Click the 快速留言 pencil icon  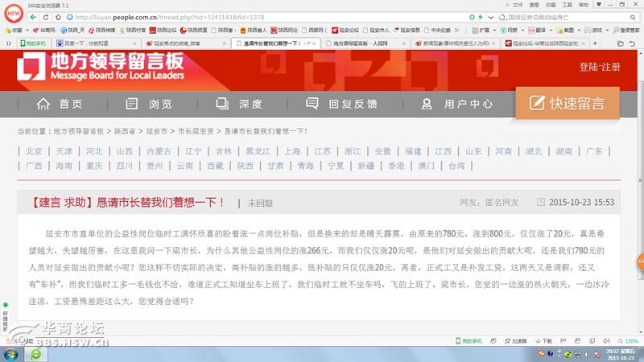click(535, 103)
